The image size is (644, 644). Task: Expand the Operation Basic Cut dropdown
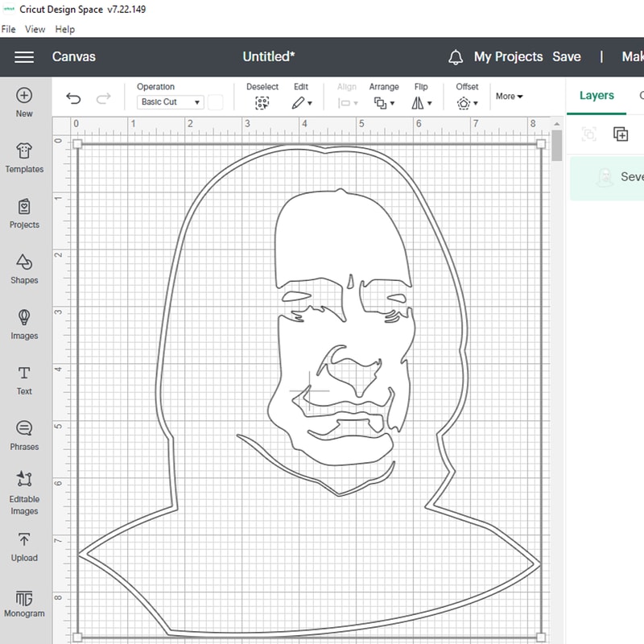(171, 102)
